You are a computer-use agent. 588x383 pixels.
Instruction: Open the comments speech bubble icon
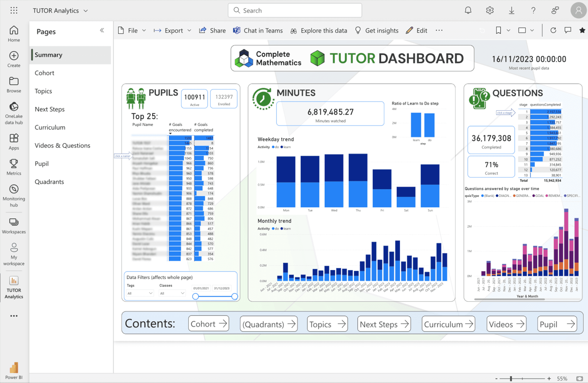click(568, 30)
